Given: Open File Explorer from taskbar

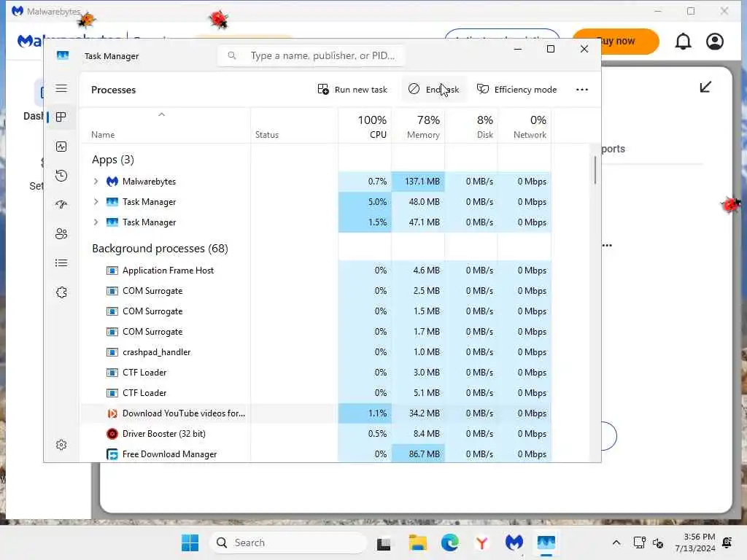Looking at the screenshot, I should [x=418, y=542].
